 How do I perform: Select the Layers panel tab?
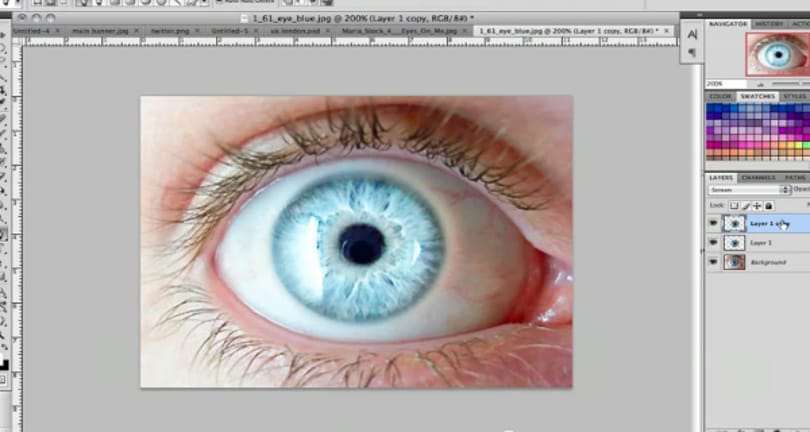click(x=721, y=178)
